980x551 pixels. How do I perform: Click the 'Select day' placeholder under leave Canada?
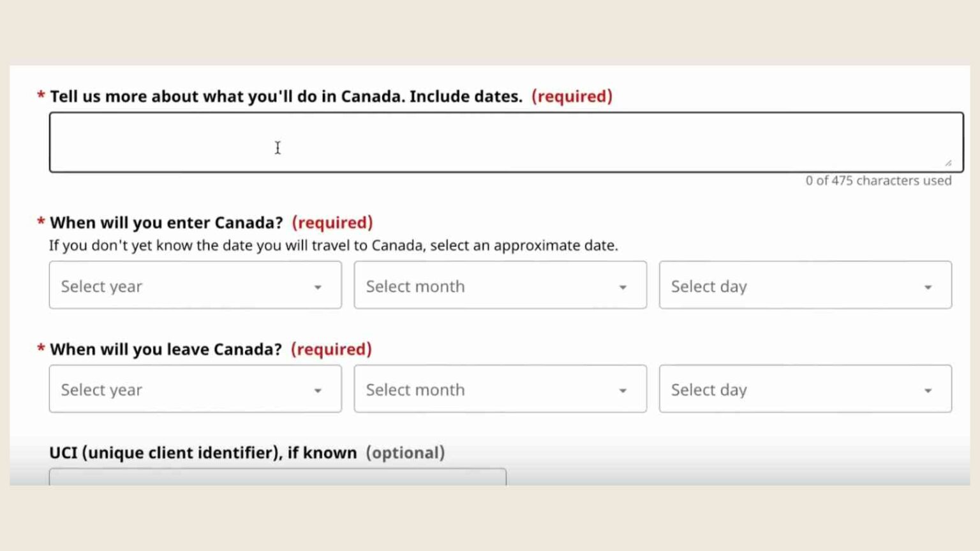709,390
